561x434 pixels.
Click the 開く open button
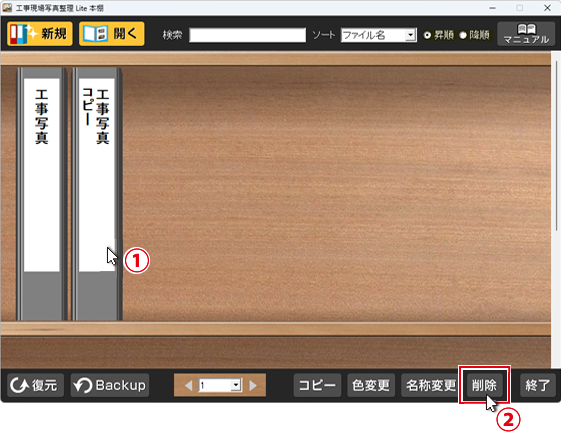pyautogui.click(x=112, y=34)
